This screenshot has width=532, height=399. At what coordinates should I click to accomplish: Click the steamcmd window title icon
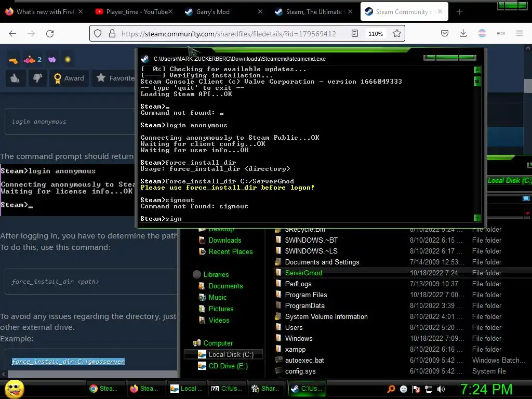[x=145, y=59]
